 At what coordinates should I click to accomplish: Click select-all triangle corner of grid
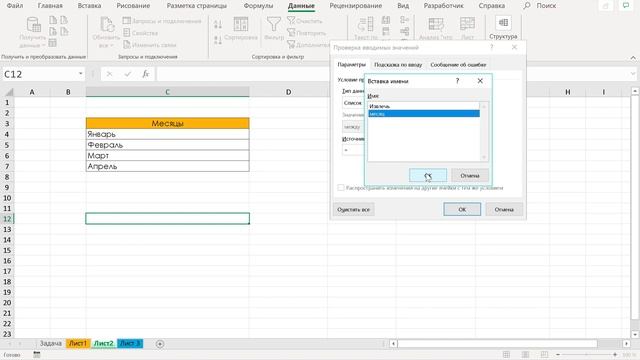click(8, 92)
